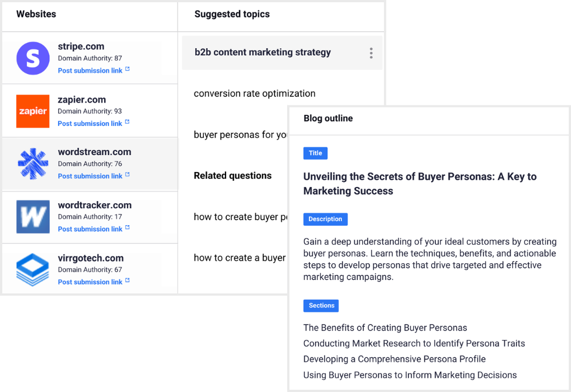The height and width of the screenshot is (392, 571).
Task: Click the Description tag in Blog outline
Action: 325,219
